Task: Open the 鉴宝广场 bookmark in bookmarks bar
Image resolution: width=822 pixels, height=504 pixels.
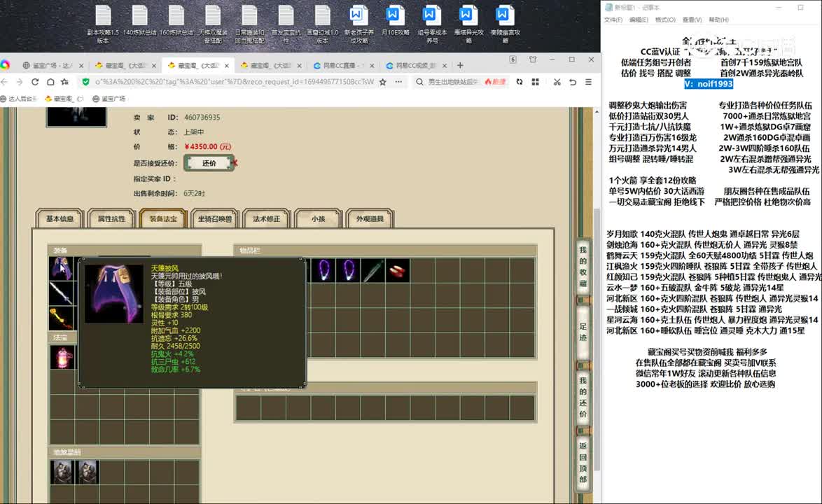Action: pos(109,99)
